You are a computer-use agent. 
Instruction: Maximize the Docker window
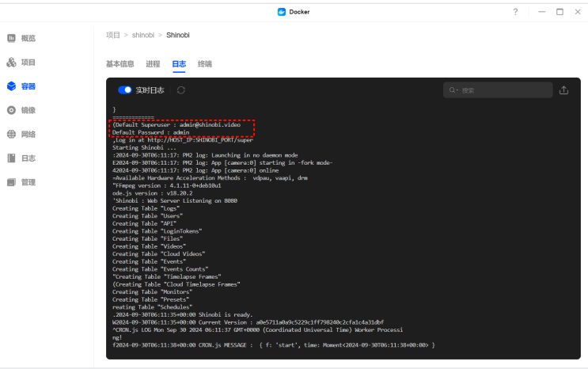[x=560, y=12]
